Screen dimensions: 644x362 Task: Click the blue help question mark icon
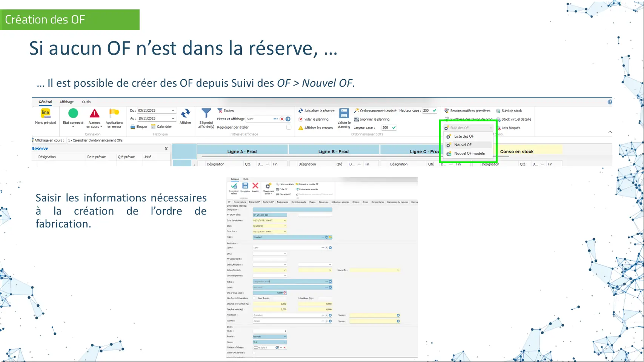click(610, 102)
